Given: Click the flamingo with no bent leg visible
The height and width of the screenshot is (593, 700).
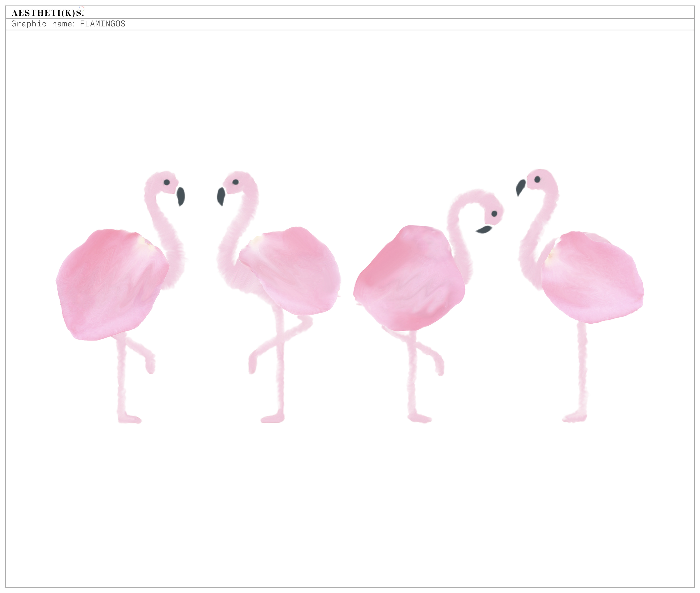Looking at the screenshot, I should point(580,295).
